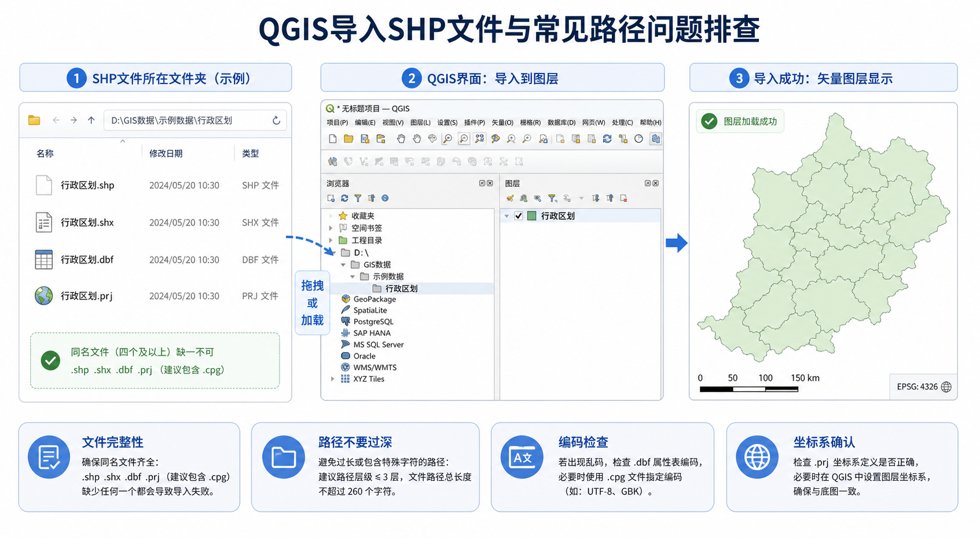Close the 浏览器 Browser panel
This screenshot has height=538, width=980.
(490, 183)
